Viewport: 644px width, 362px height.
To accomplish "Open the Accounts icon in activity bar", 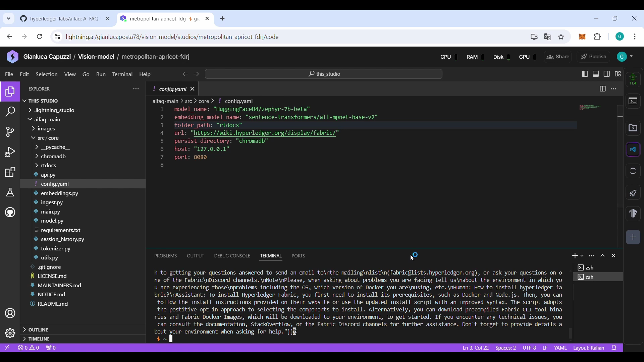I will 10,313.
